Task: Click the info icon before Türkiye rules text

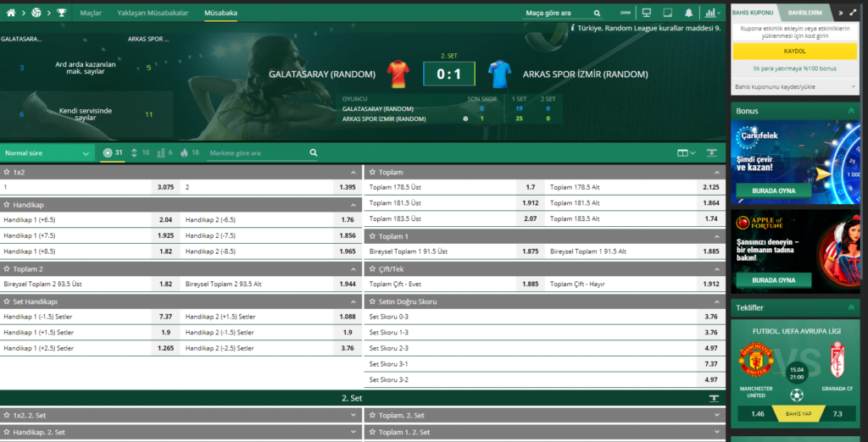Action: click(573, 27)
